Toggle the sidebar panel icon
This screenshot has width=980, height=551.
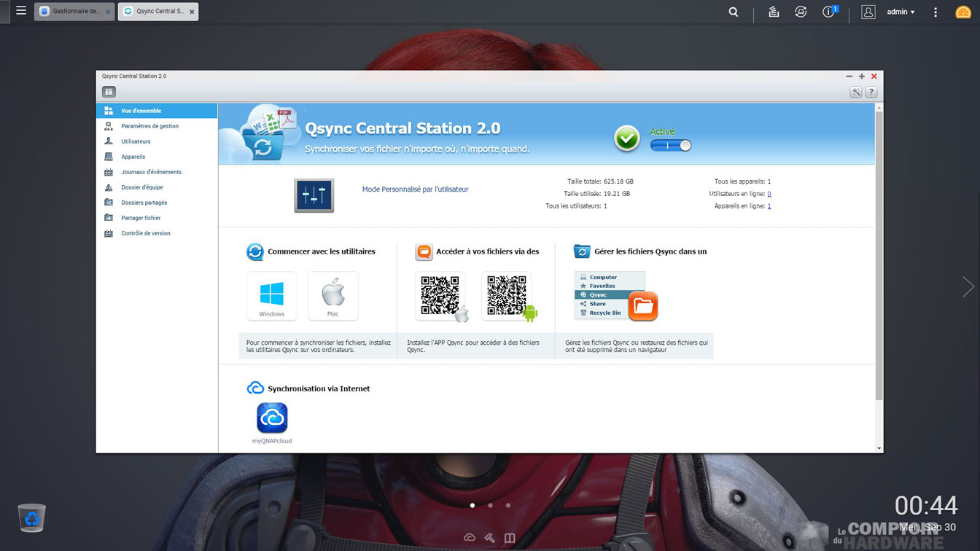[109, 92]
